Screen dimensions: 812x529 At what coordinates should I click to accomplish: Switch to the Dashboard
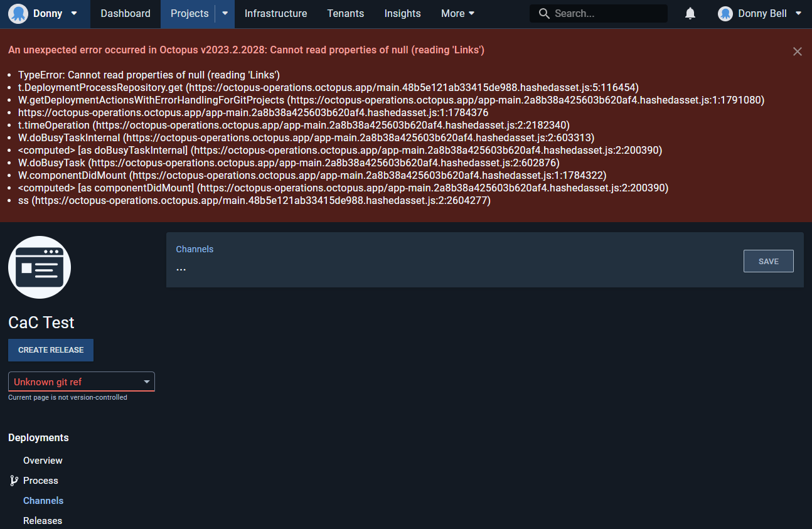125,13
